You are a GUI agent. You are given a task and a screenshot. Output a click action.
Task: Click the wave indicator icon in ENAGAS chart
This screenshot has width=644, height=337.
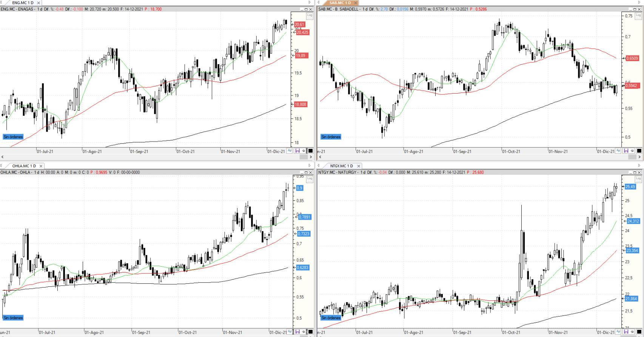point(290,151)
